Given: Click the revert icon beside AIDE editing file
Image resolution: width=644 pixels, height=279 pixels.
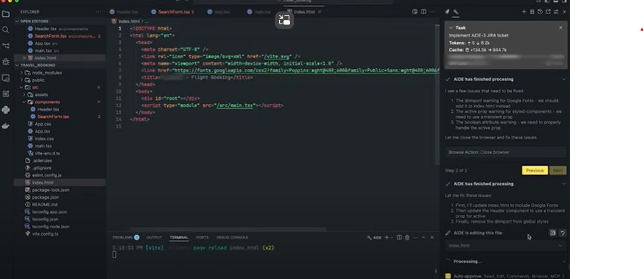Looking at the screenshot, I should 562,233.
